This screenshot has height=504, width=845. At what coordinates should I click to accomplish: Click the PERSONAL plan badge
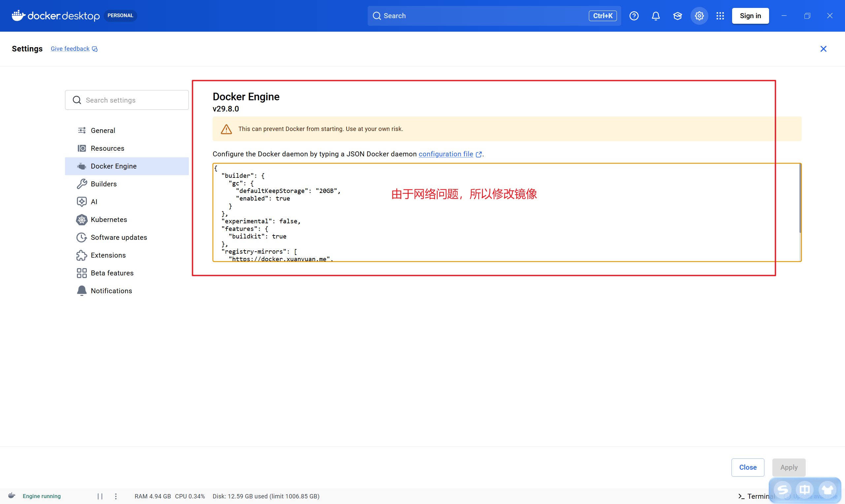point(120,16)
